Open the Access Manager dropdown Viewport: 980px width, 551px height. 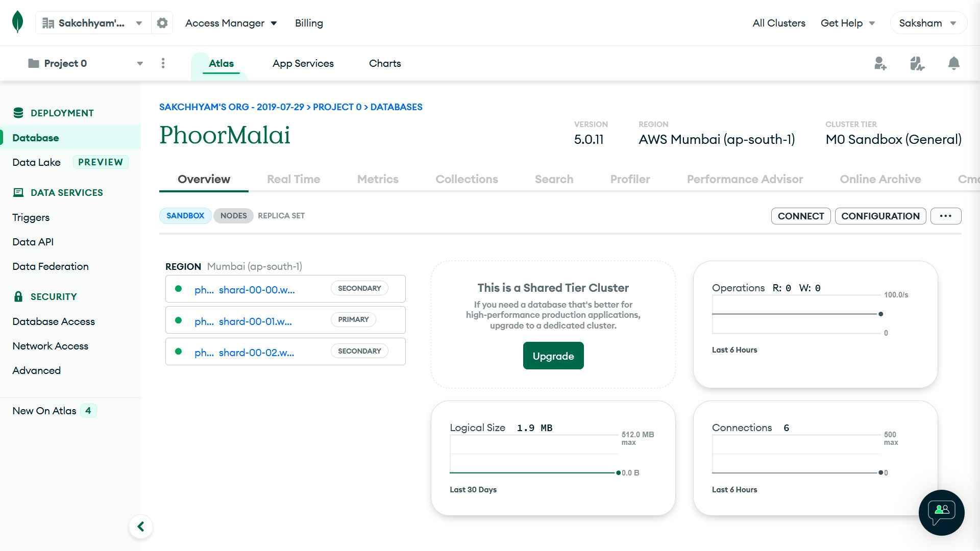[x=231, y=23]
